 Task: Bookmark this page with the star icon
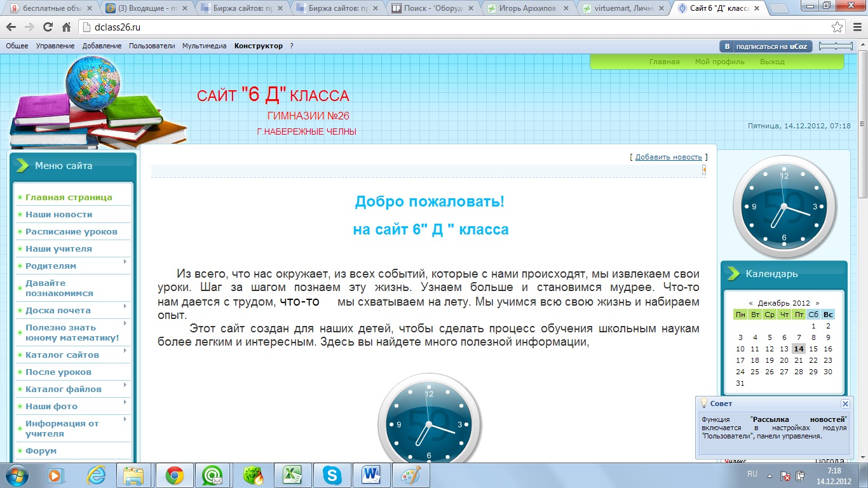coord(837,27)
